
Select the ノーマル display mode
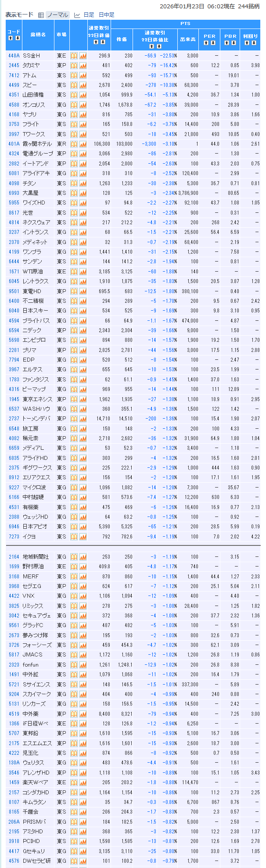tap(58, 15)
